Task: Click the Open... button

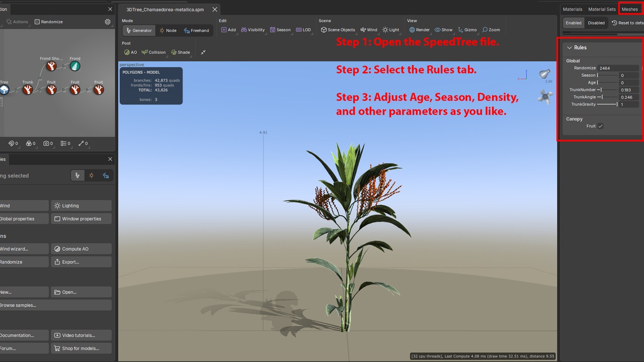Action: pyautogui.click(x=81, y=292)
